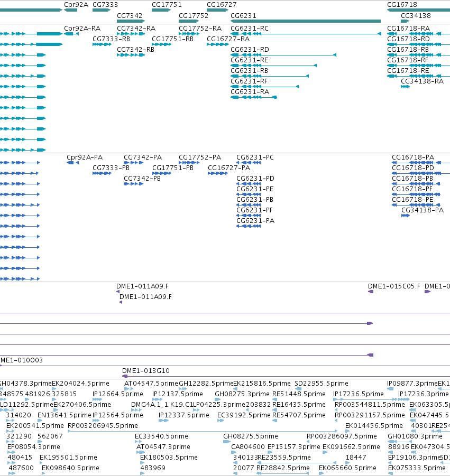Click protein CG6231-PD label
Viewport: 450px width, 476px height.
tap(255, 178)
